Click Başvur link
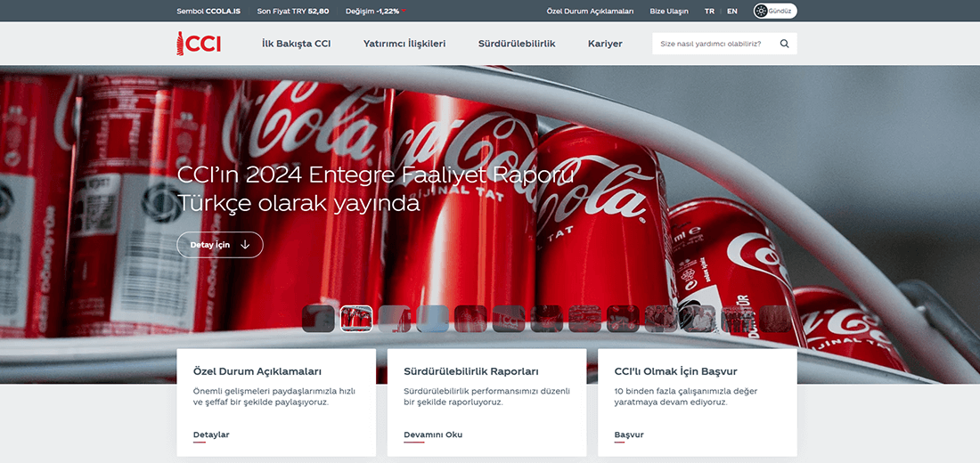This screenshot has width=980, height=463. pos(629,435)
